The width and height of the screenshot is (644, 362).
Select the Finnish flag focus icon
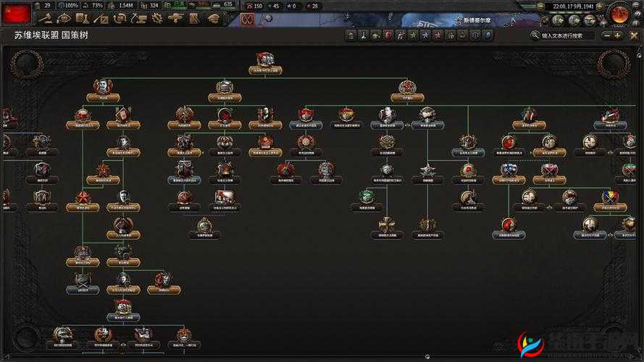[x=509, y=170]
